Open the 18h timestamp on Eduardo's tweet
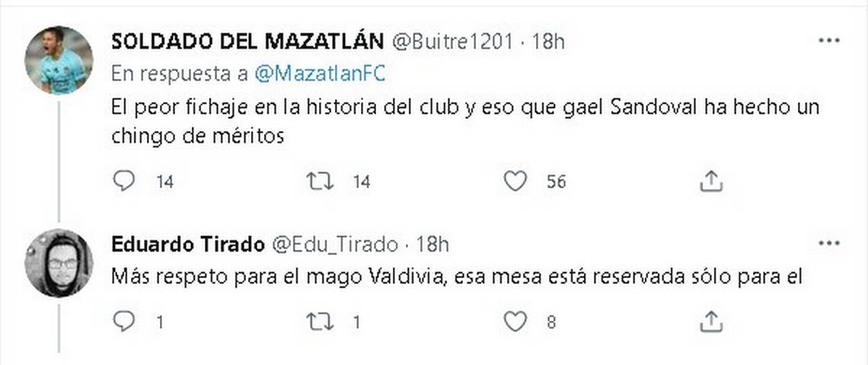 tap(432, 244)
